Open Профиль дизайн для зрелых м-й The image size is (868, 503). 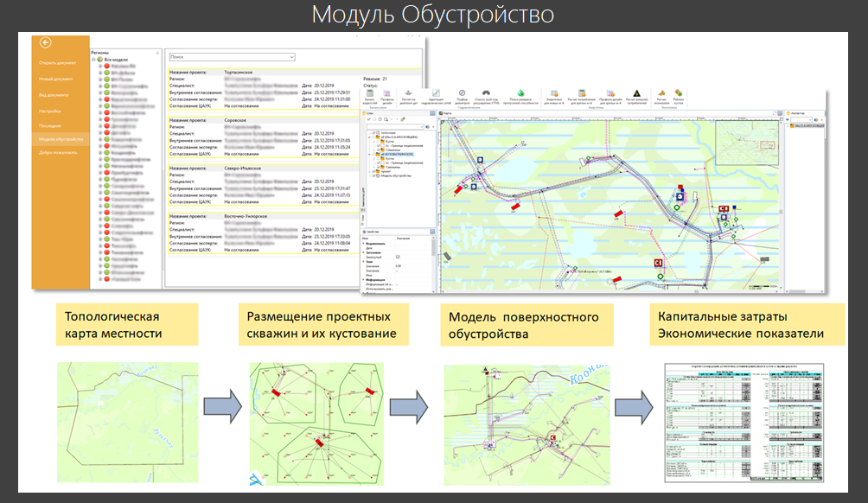pos(610,98)
